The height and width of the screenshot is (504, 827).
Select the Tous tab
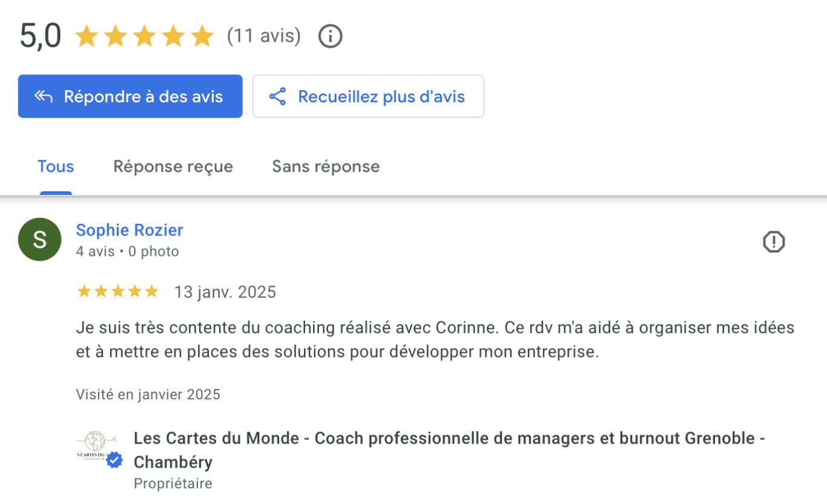click(x=55, y=166)
